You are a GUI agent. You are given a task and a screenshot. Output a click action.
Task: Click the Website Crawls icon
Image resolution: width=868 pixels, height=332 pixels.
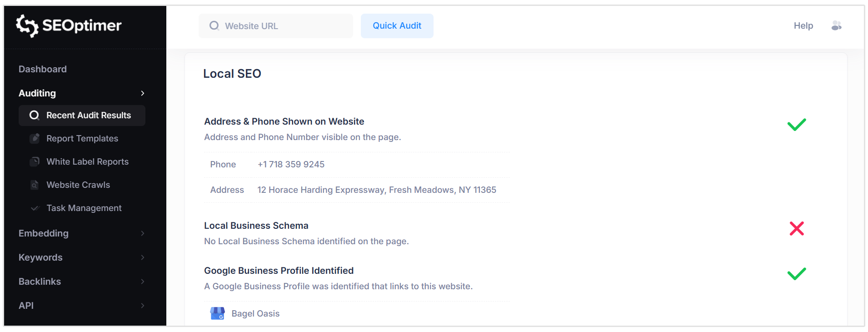coord(35,185)
